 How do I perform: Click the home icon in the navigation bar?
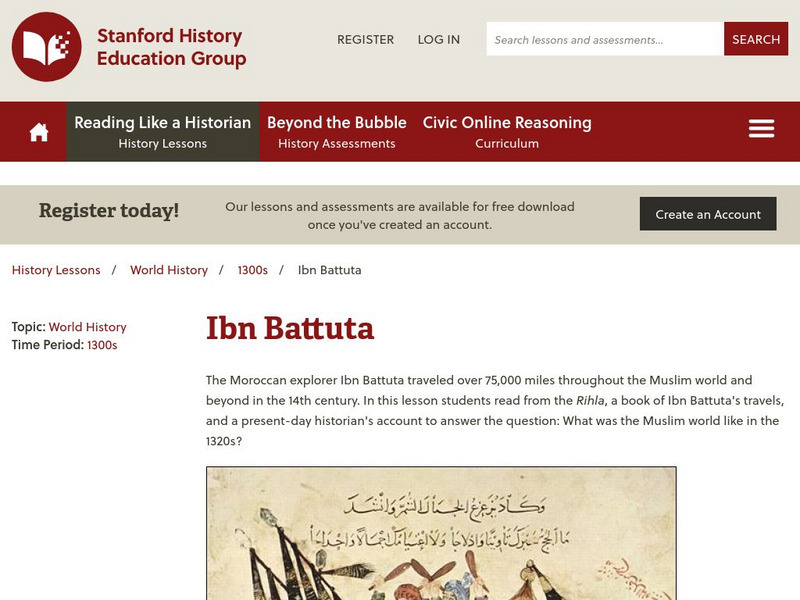38,129
